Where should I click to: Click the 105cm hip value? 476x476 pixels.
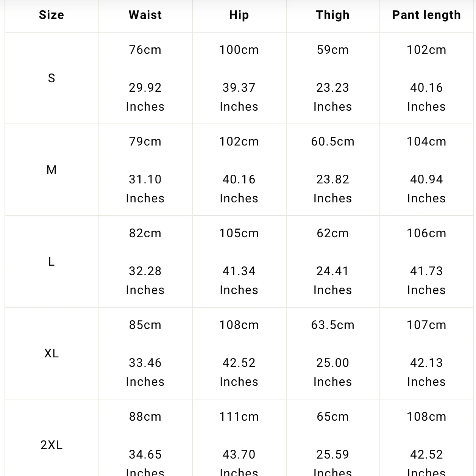(x=239, y=233)
